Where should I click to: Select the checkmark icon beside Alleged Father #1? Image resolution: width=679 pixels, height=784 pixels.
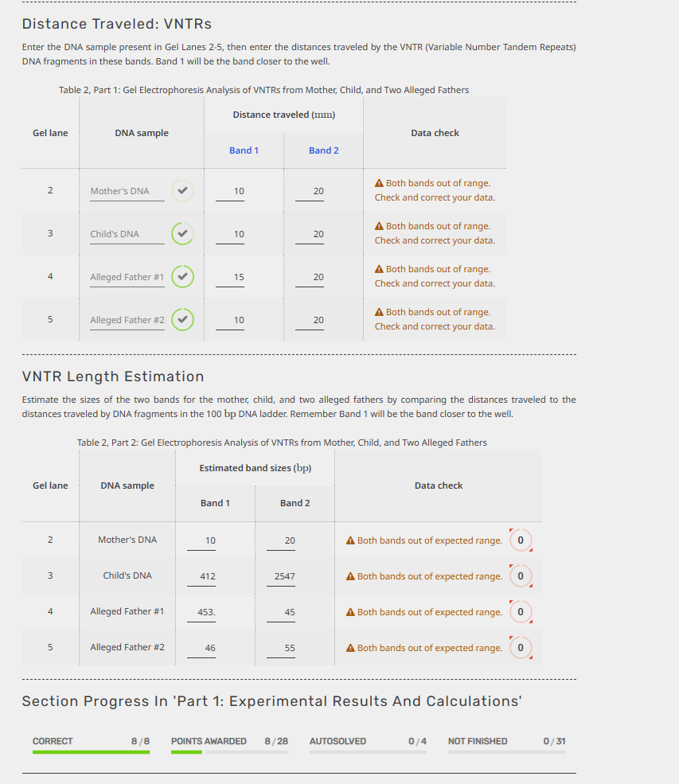tap(182, 276)
